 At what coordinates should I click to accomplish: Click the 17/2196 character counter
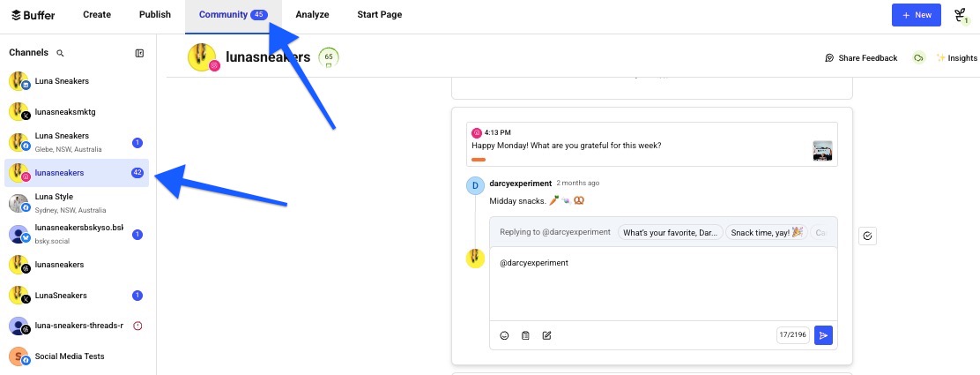pos(793,335)
